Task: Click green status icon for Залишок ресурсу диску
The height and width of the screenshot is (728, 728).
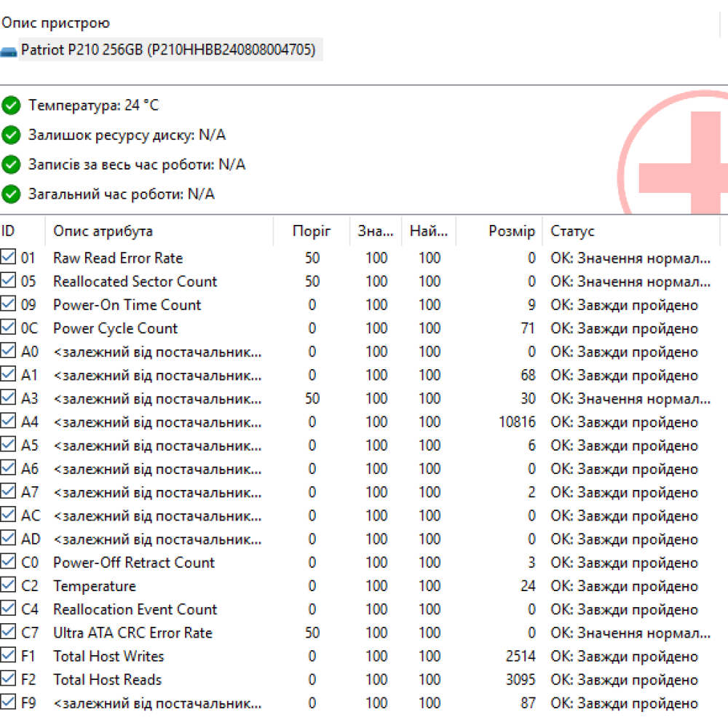Action: click(11, 135)
